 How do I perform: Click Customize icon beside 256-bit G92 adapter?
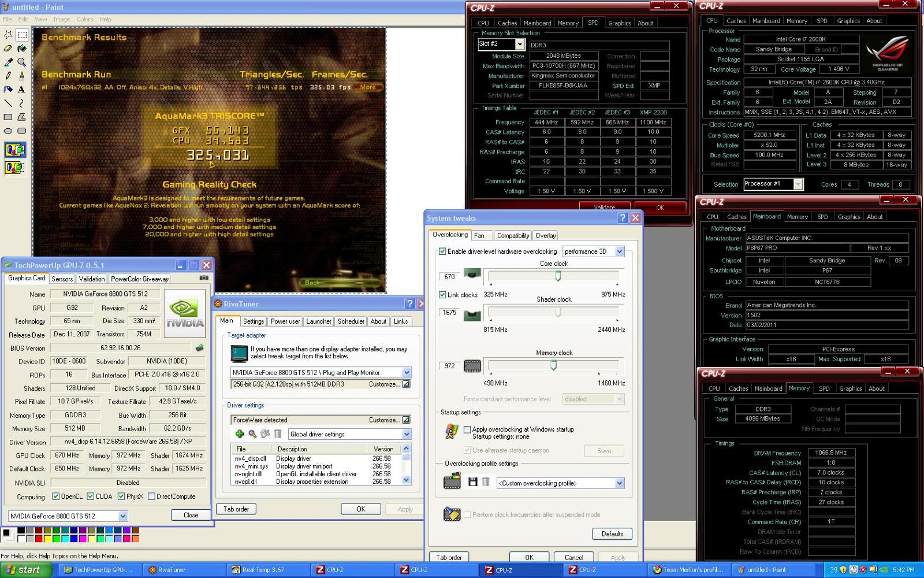pos(406,384)
